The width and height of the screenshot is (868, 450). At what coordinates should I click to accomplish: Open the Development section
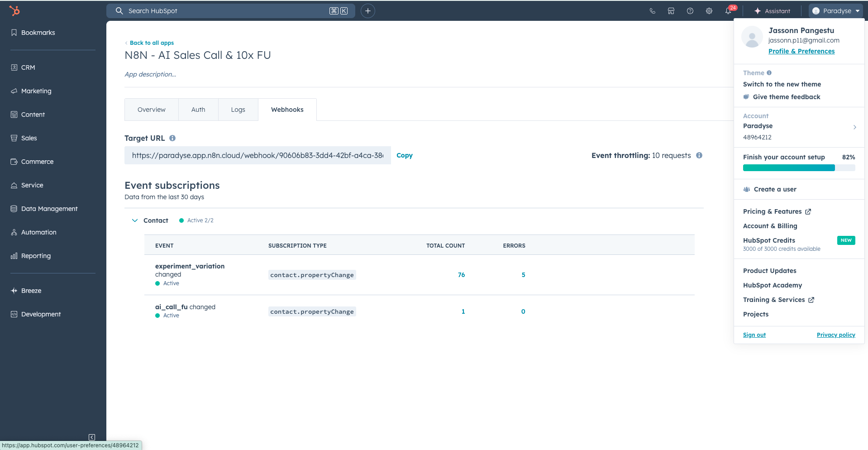[41, 314]
